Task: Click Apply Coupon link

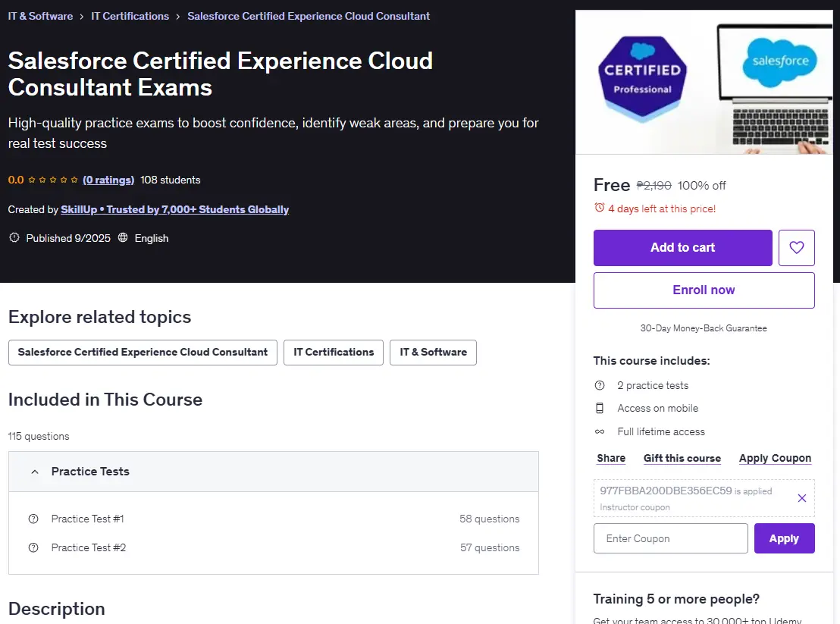Action: (775, 459)
